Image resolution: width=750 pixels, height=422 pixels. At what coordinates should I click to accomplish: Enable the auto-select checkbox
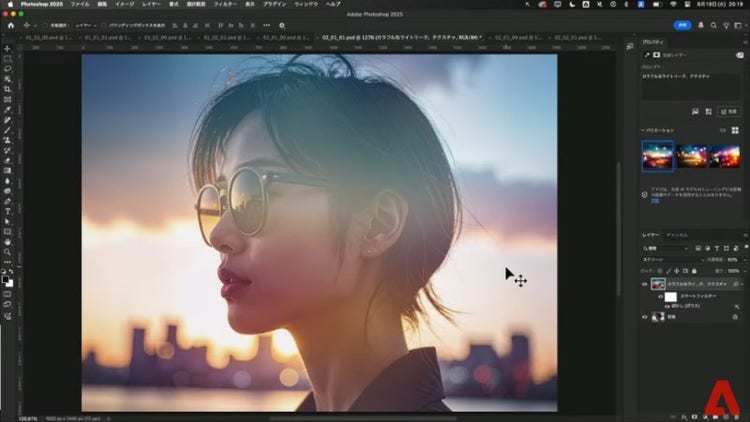46,25
